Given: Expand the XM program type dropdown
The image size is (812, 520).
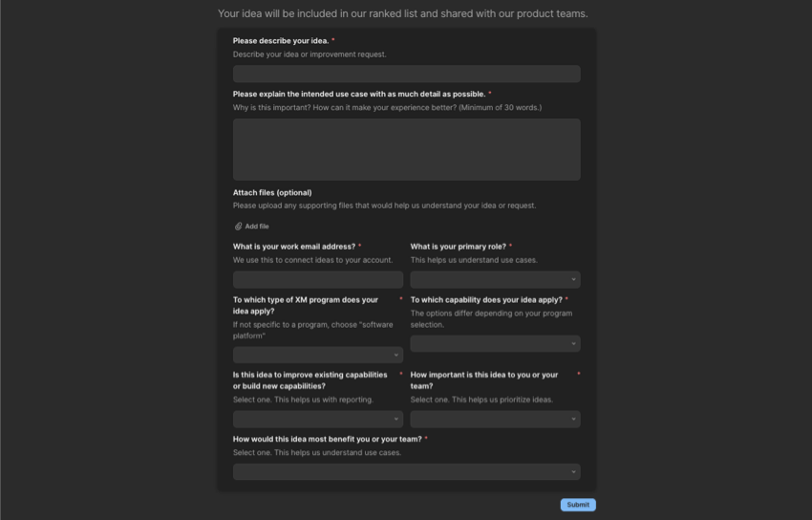Looking at the screenshot, I should pos(317,356).
